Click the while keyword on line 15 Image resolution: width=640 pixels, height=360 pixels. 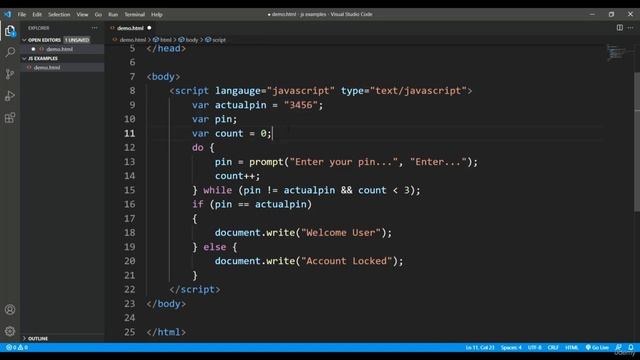[218, 190]
